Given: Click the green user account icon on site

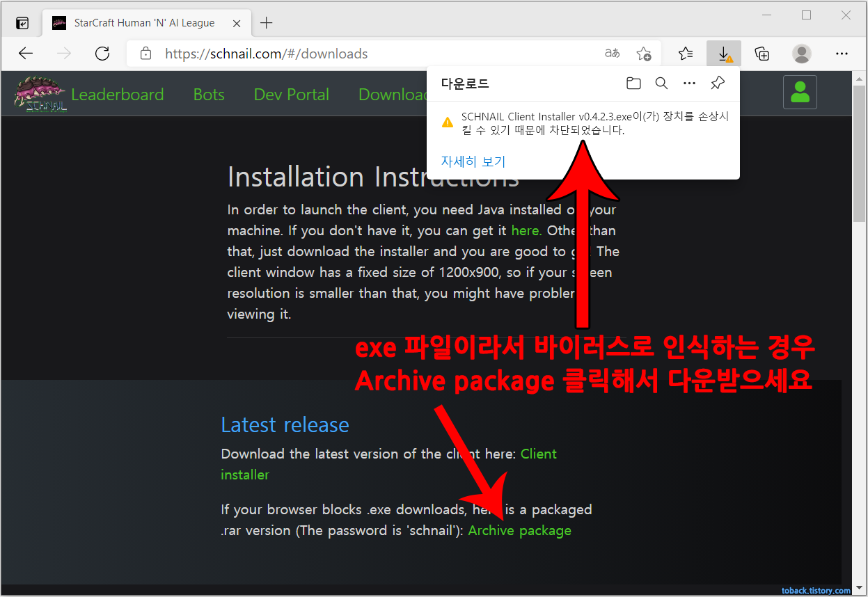Looking at the screenshot, I should pyautogui.click(x=800, y=93).
